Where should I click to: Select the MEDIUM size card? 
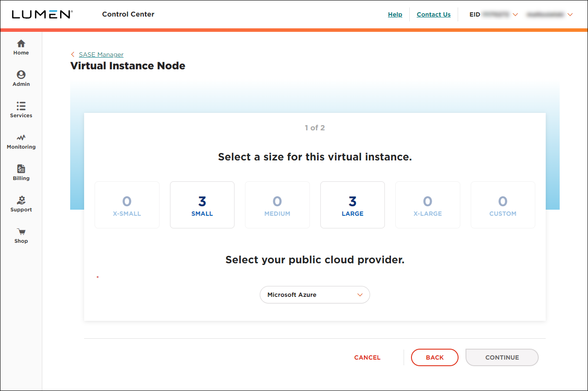pos(277,205)
